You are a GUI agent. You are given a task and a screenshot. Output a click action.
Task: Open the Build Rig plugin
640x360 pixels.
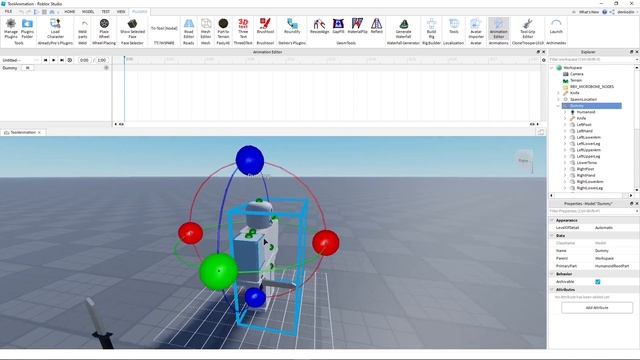pyautogui.click(x=431, y=28)
